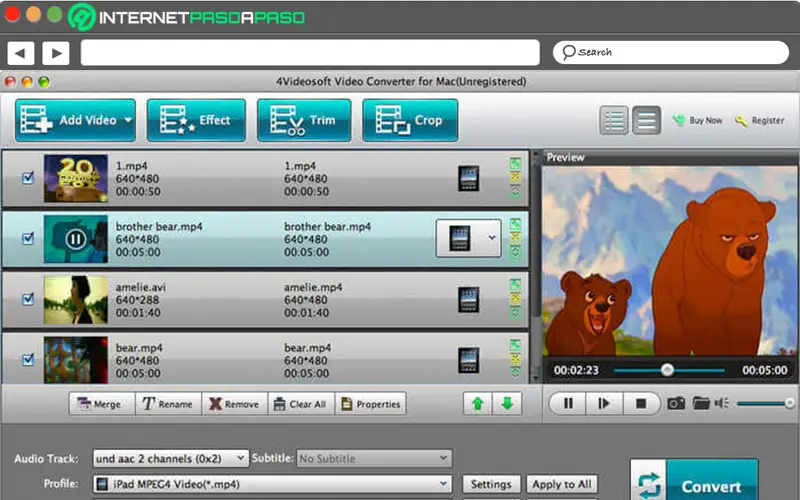The height and width of the screenshot is (500, 800).
Task: Switch to compact list view icon
Action: pos(646,120)
